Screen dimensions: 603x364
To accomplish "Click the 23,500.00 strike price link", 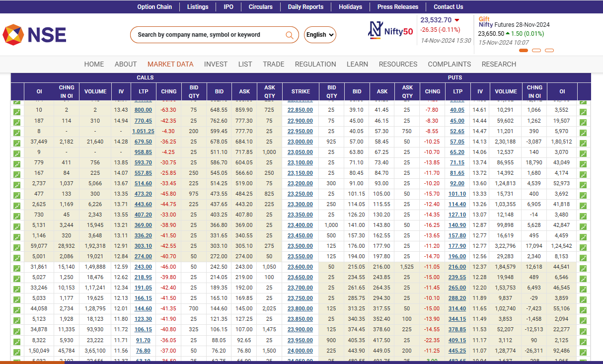I will 300,246.
